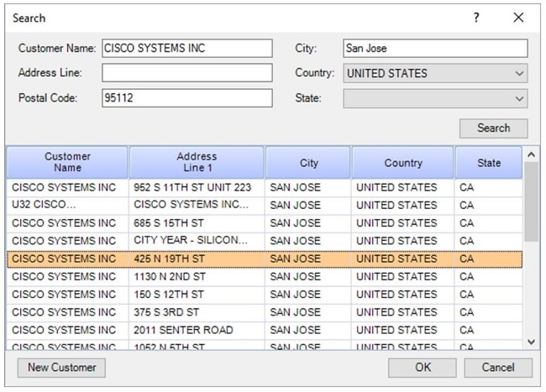Select the U32 CISCO... customer row
This screenshot has height=392, width=546.
coord(265,205)
